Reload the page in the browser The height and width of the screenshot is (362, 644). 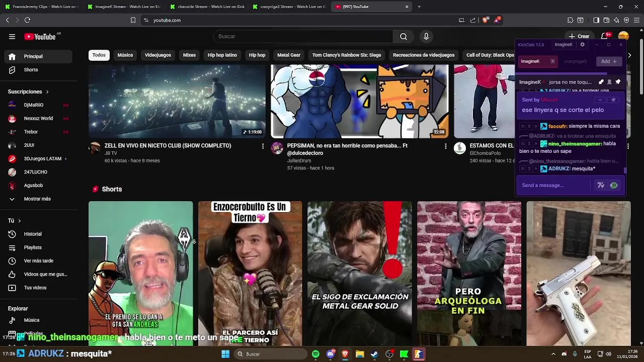point(27,20)
